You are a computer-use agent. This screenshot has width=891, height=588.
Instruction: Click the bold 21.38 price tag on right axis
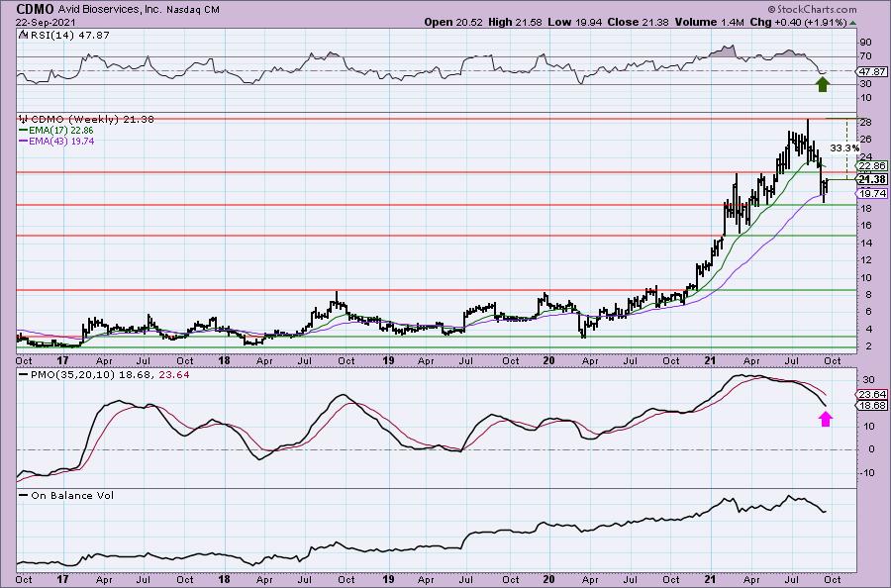click(x=872, y=179)
